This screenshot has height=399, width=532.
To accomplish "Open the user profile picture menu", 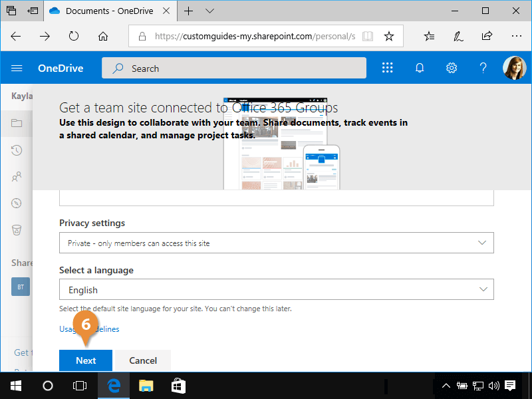I will click(x=514, y=68).
